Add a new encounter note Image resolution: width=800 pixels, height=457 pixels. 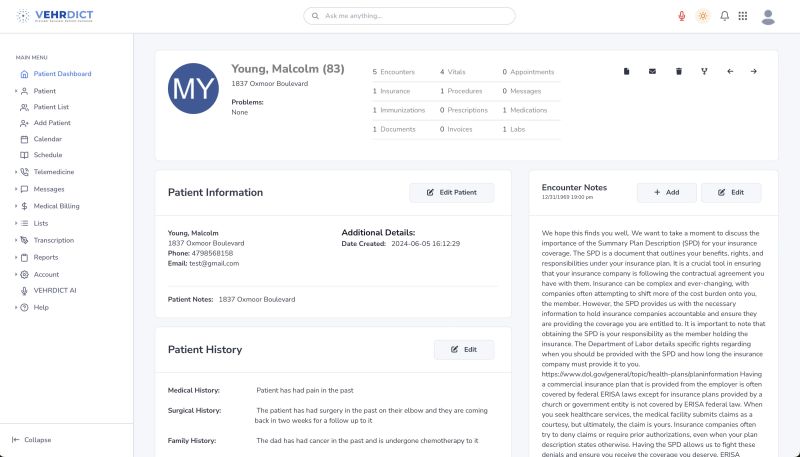tap(666, 192)
